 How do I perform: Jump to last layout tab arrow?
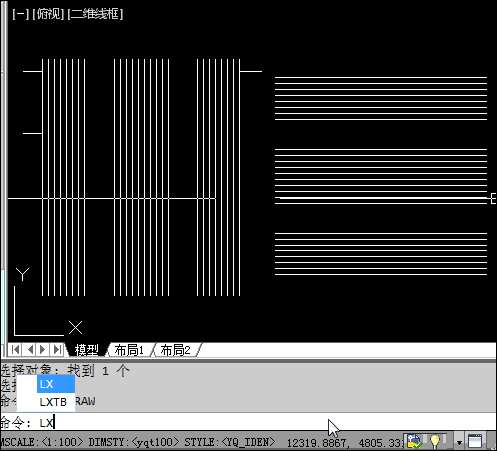pyautogui.click(x=57, y=350)
